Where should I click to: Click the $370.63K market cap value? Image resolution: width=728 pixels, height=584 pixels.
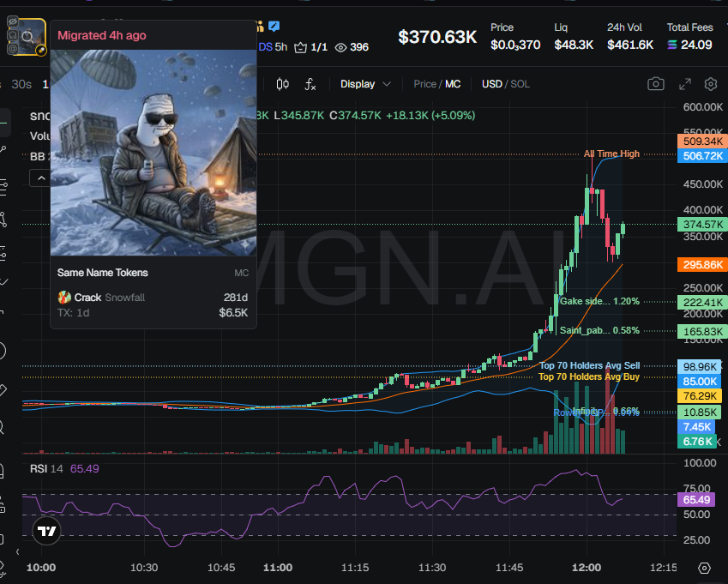click(437, 37)
